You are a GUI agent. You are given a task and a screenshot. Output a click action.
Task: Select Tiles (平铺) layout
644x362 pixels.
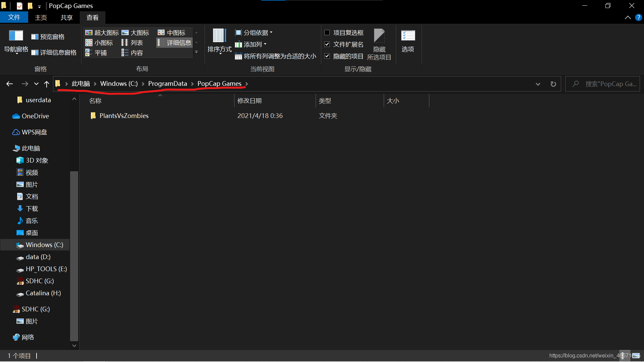tap(96, 53)
